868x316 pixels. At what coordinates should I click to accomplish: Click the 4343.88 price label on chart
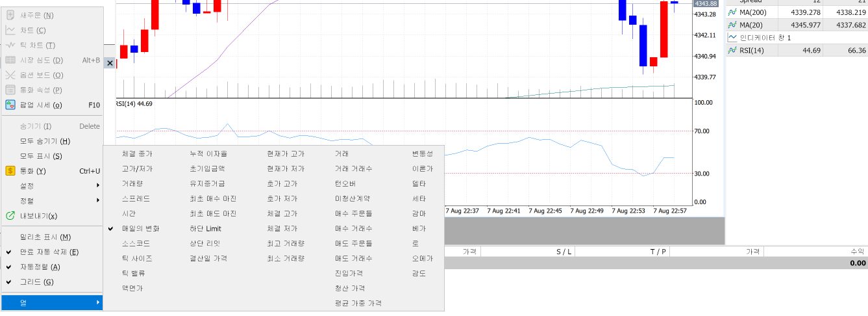[x=704, y=4]
